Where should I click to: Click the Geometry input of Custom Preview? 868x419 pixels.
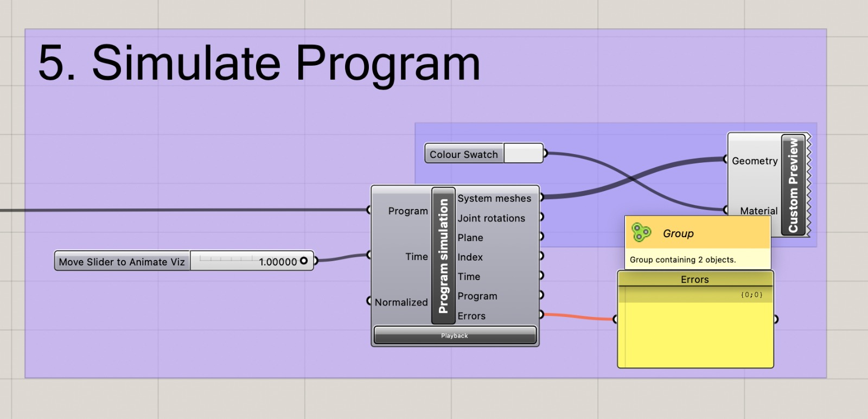coord(755,161)
